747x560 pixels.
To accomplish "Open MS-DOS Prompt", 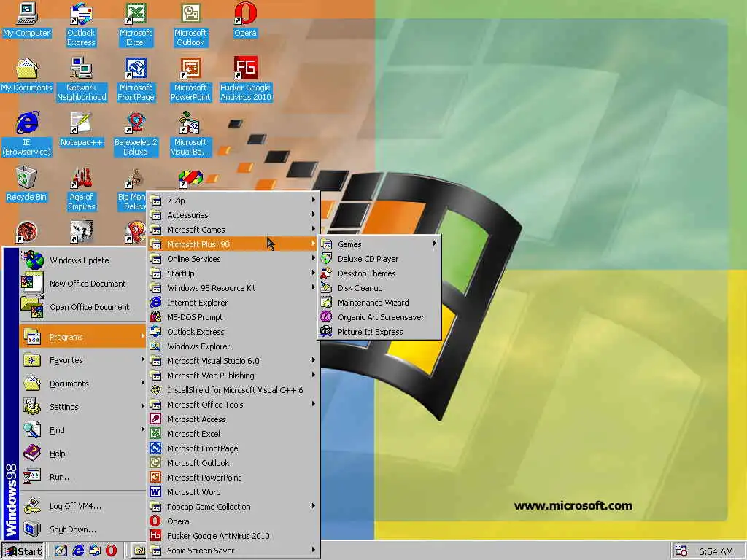I will 233,317.
